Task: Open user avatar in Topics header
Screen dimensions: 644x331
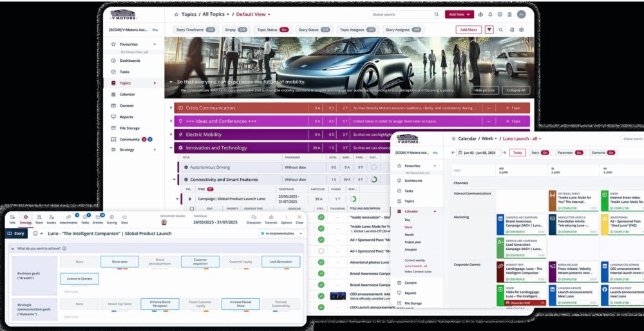Action: coord(521,14)
